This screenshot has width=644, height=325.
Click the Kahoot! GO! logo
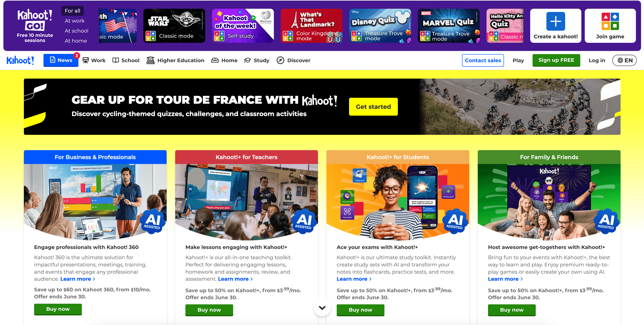(35, 19)
